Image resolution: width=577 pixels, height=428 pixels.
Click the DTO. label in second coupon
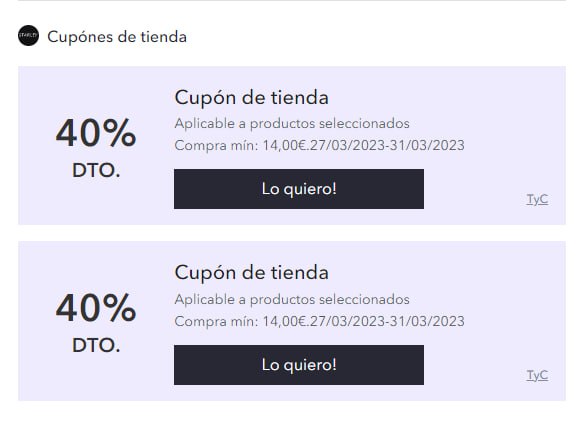(96, 346)
